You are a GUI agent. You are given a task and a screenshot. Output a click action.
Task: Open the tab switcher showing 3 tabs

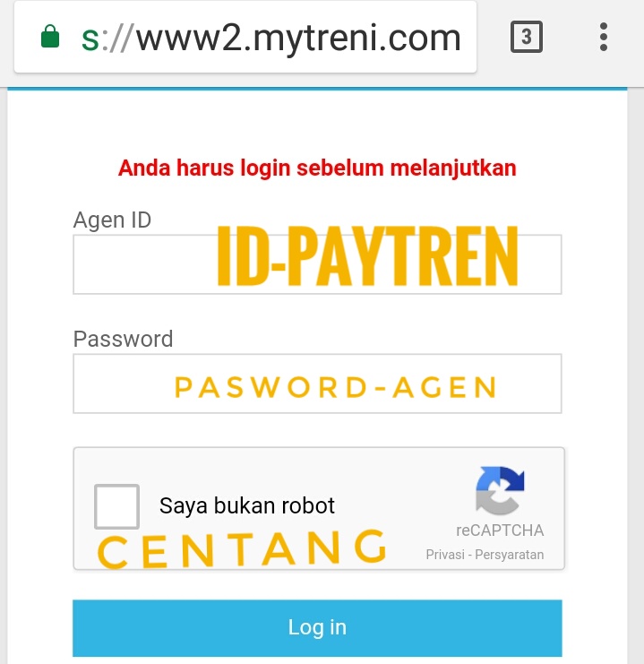pos(527,37)
